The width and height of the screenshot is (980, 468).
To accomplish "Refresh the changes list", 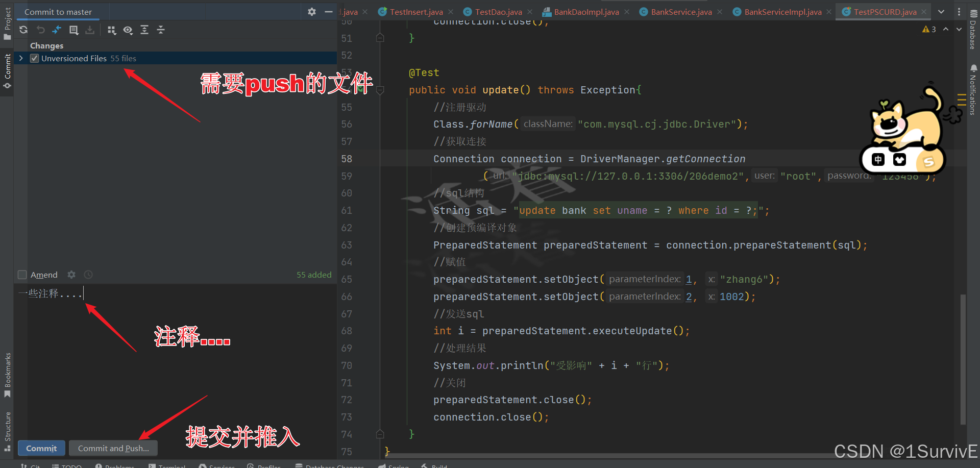I will pyautogui.click(x=23, y=30).
